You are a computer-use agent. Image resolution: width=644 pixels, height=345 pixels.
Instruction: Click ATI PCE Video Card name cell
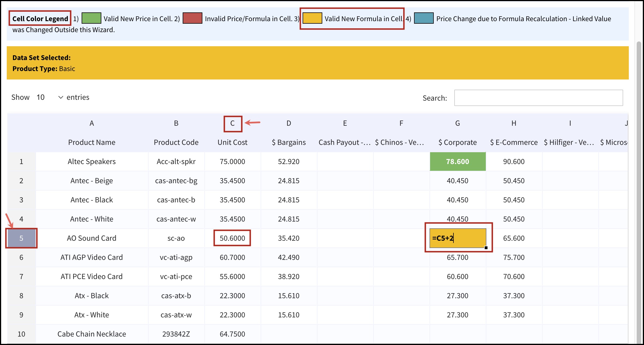point(92,277)
